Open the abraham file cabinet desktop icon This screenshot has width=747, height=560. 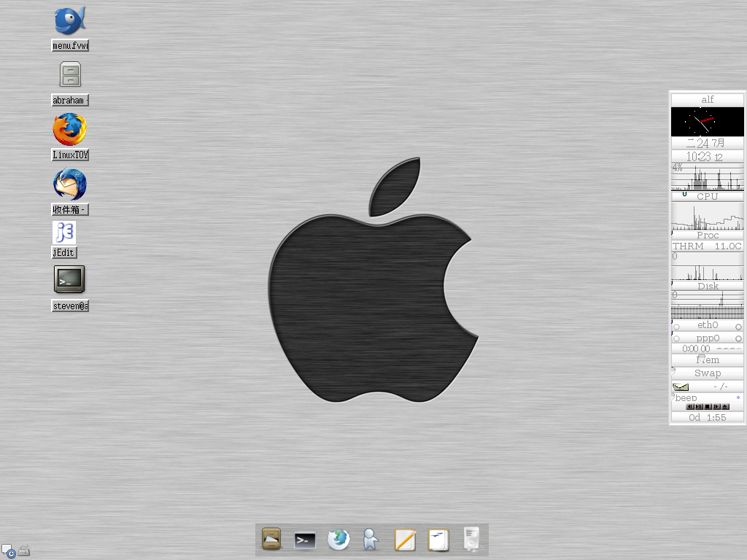coord(71,74)
